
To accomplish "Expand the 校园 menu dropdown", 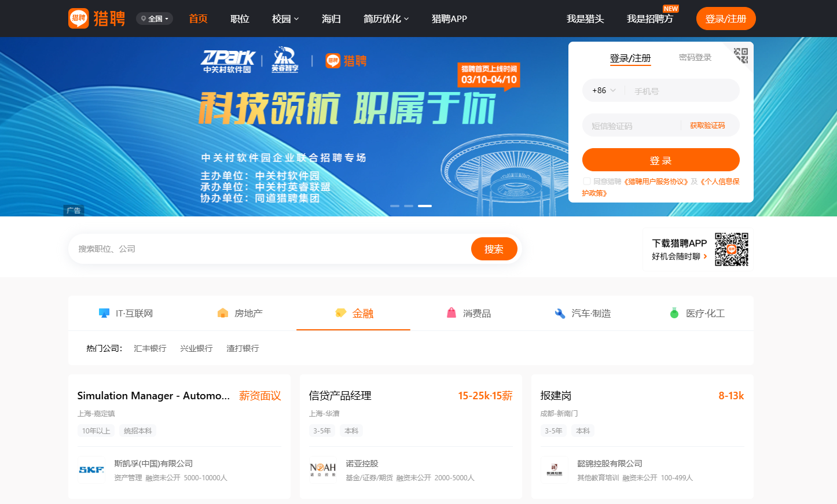I will click(285, 19).
